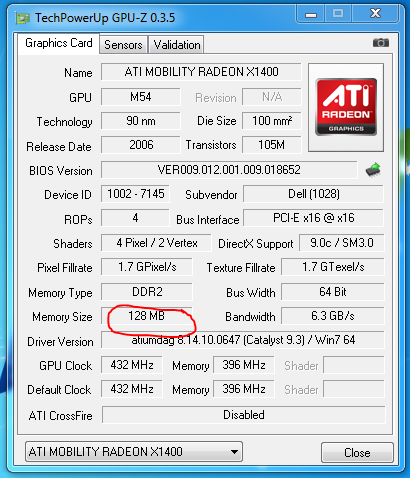Image resolution: width=410 pixels, height=478 pixels.
Task: Click the Bus Interface field PCI-E x16
Action: point(313,218)
